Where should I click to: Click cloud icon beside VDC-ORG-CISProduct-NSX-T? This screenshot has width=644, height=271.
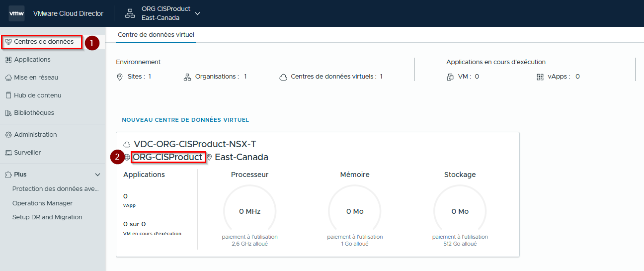127,145
